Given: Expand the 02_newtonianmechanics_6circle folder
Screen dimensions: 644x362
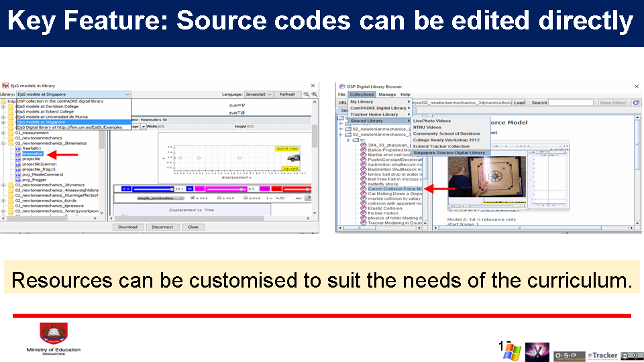Looking at the screenshot, I should click(x=3, y=200).
